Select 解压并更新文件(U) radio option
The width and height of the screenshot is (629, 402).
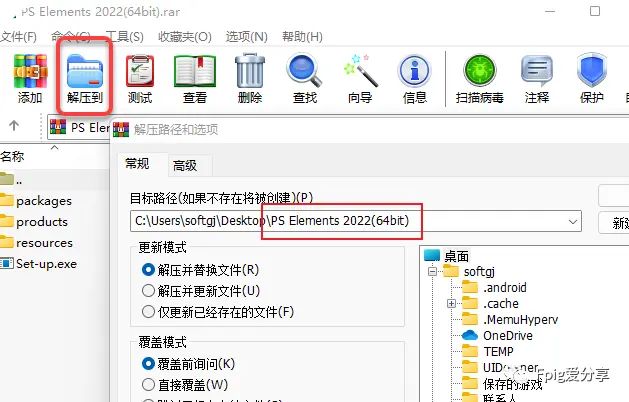point(201,291)
